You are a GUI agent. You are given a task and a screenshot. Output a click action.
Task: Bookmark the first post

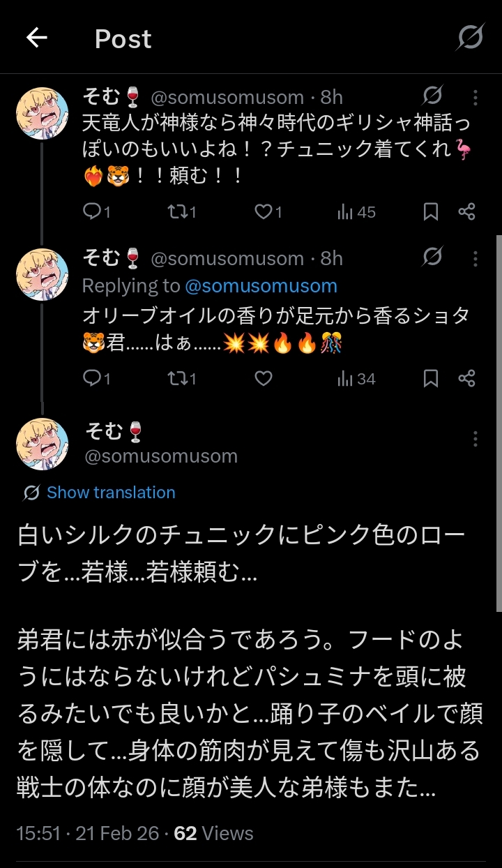(431, 211)
